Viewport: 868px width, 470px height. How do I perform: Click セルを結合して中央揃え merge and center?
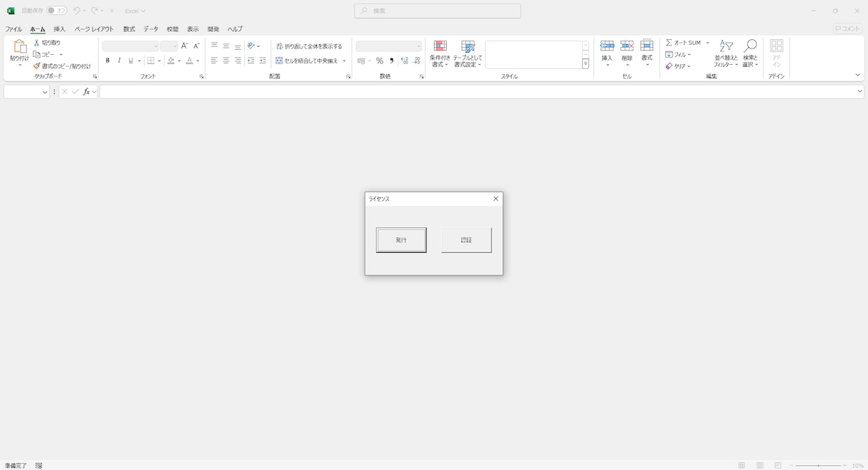click(307, 61)
